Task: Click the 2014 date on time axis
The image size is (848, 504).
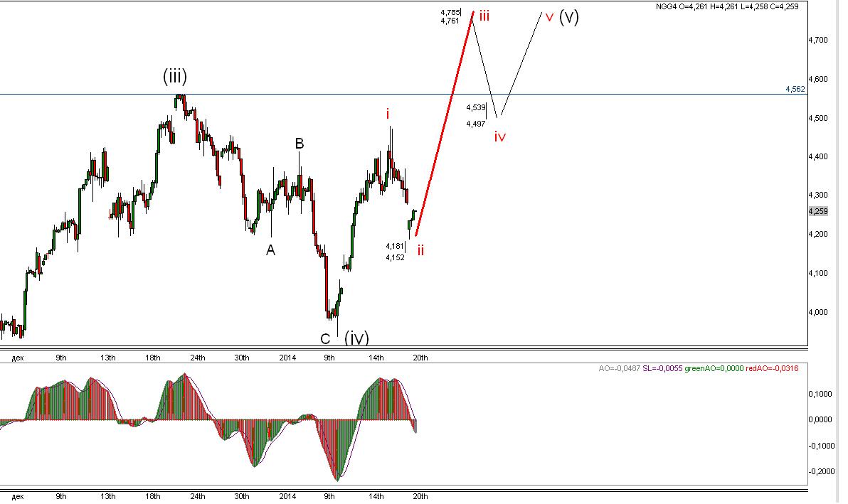Action: pyautogui.click(x=287, y=358)
